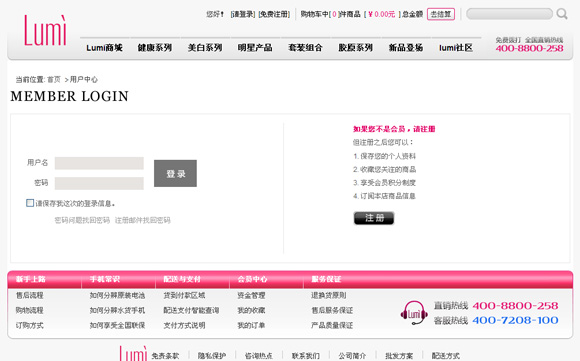Click the [请登录] link in header
This screenshot has height=361, width=580.
pos(243,14)
